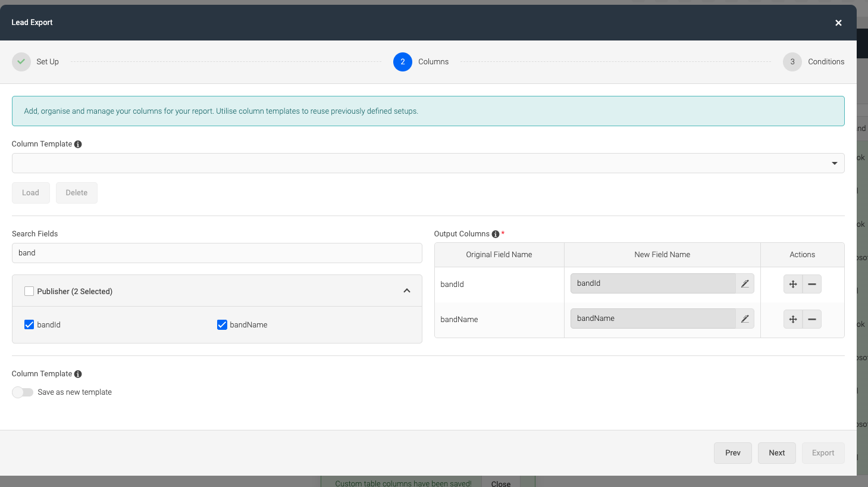Click the Publisher (2 Selected) label
Screen dimensions: 868x487
(75, 292)
